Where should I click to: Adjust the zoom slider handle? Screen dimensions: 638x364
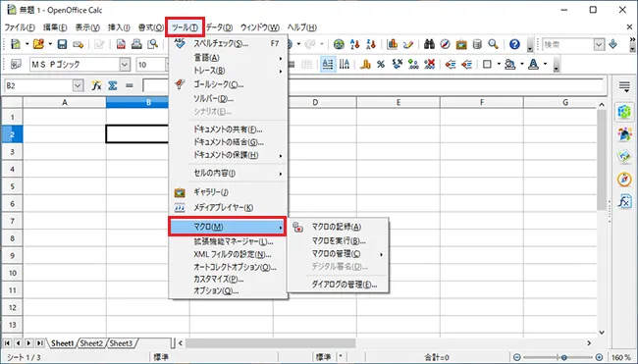tap(564, 357)
